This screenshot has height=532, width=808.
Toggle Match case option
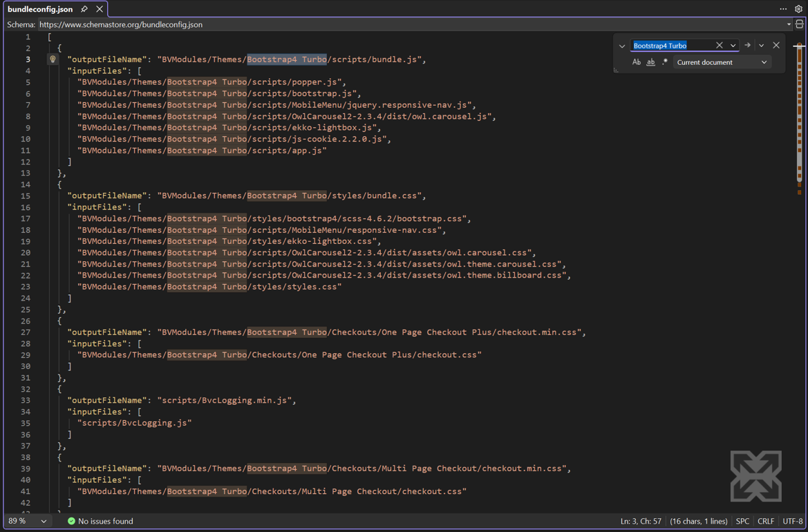click(x=637, y=62)
